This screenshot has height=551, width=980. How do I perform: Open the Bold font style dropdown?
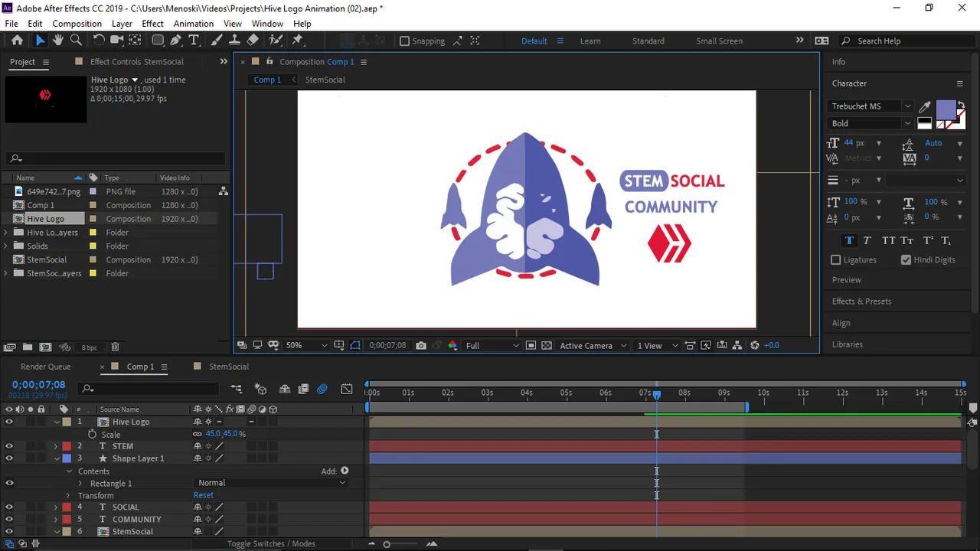[x=871, y=123]
